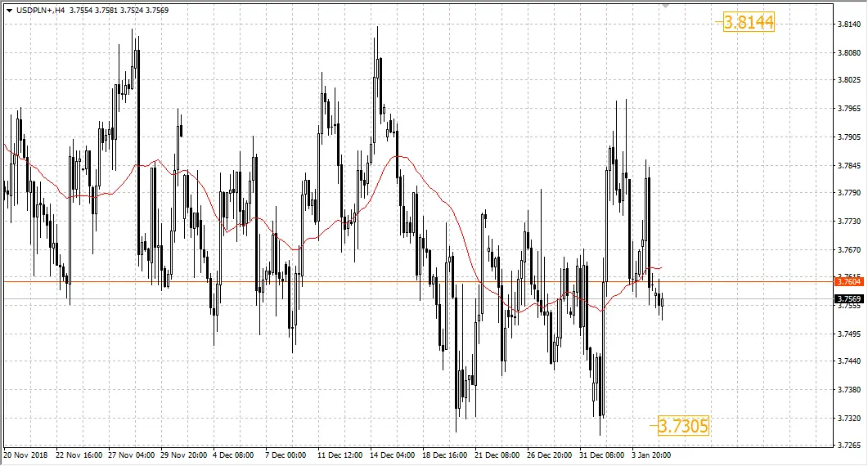
Task: Click the 3.8080 level on price scale
Action: 849,52
